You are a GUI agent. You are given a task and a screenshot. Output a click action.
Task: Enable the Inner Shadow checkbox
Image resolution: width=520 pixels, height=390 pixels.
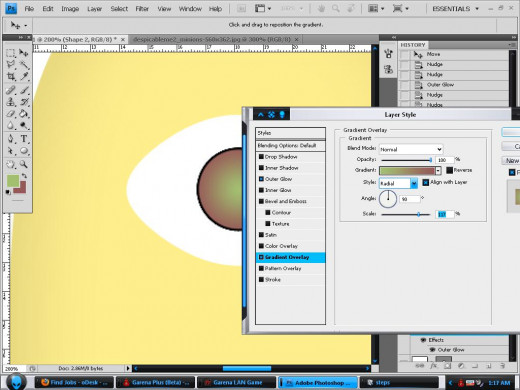point(261,168)
